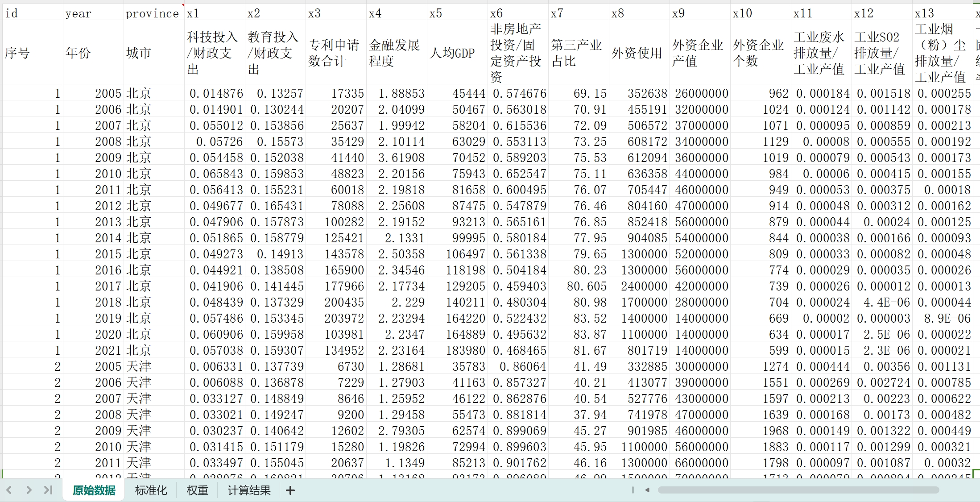Select the 金融发展程度 header cell

pos(396,53)
